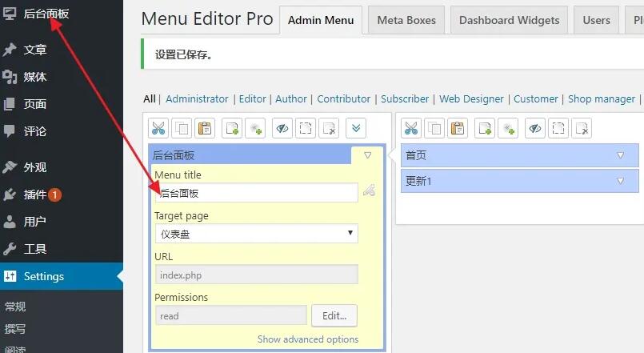Add new separator in left menu toolbar
The width and height of the screenshot is (644, 353).
[x=255, y=128]
